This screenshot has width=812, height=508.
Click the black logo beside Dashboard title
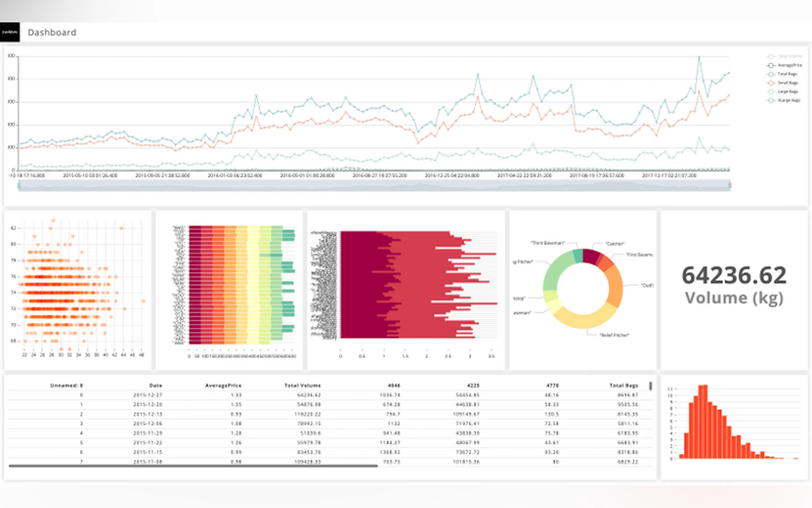click(10, 32)
